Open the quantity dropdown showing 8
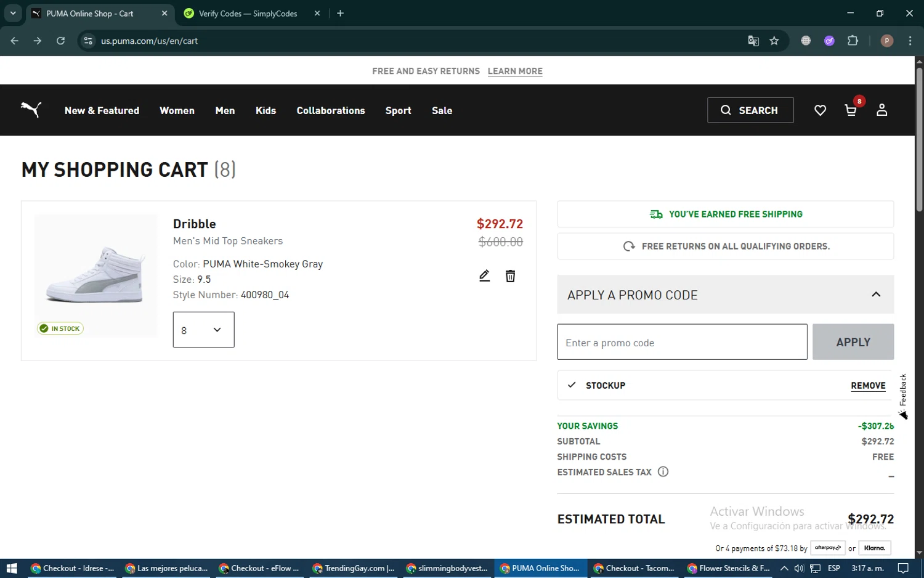Viewport: 924px width, 578px height. pyautogui.click(x=203, y=330)
